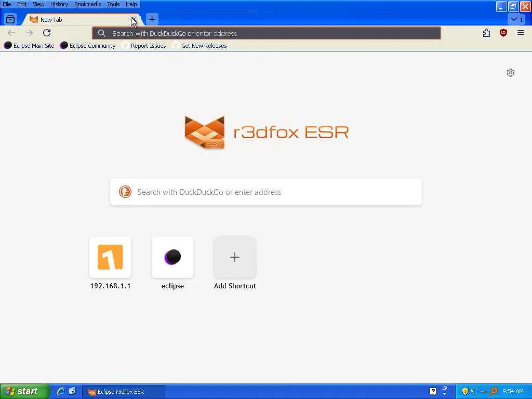Click the 9:54 AM taskbar clock
Screen dimensions: 532x399
513,392
